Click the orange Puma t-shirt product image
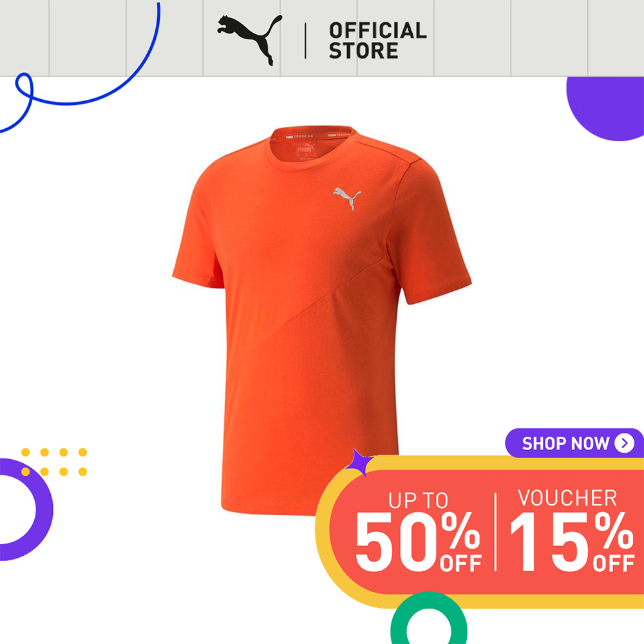The image size is (644, 644). 321,320
